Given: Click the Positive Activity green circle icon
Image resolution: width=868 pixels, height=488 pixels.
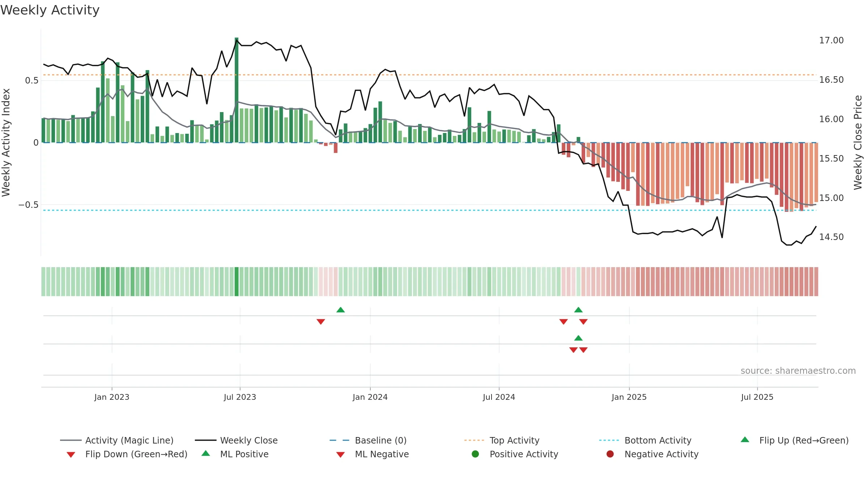Looking at the screenshot, I should [475, 454].
